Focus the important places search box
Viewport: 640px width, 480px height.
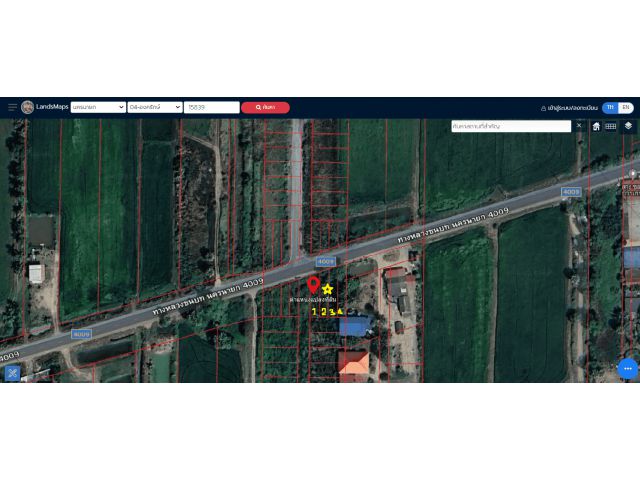(x=511, y=127)
